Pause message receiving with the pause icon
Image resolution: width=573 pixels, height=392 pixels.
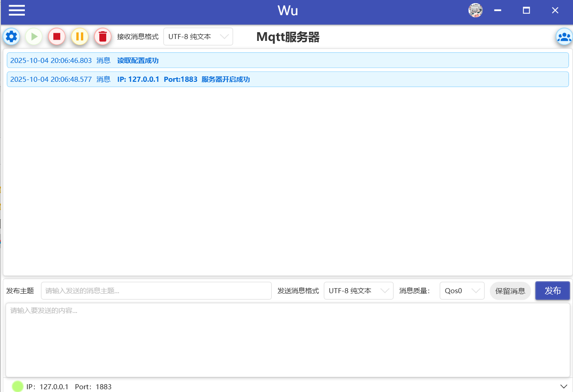pos(80,36)
